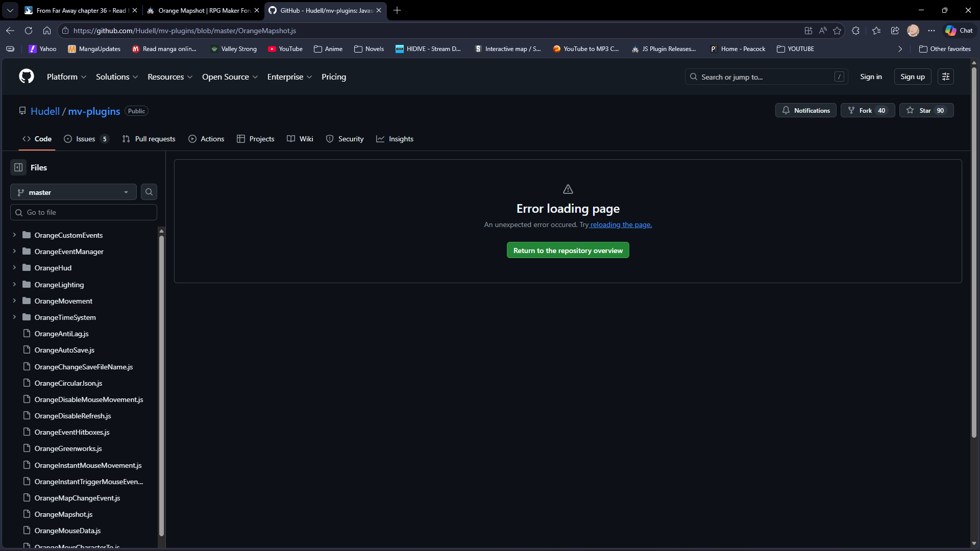Click the browser home icon
The width and height of the screenshot is (980, 551).
(x=47, y=31)
